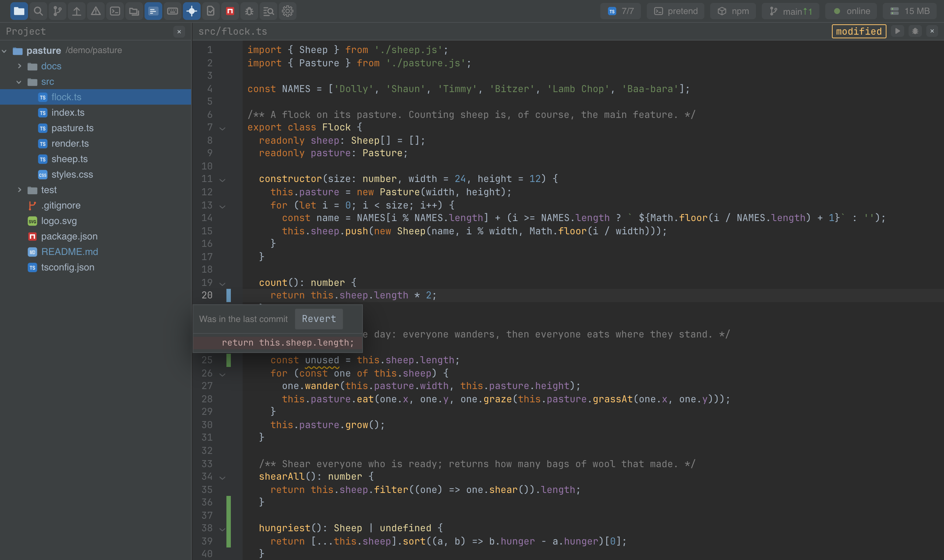The width and height of the screenshot is (944, 560).
Task: Expand the test folder
Action: pos(20,190)
